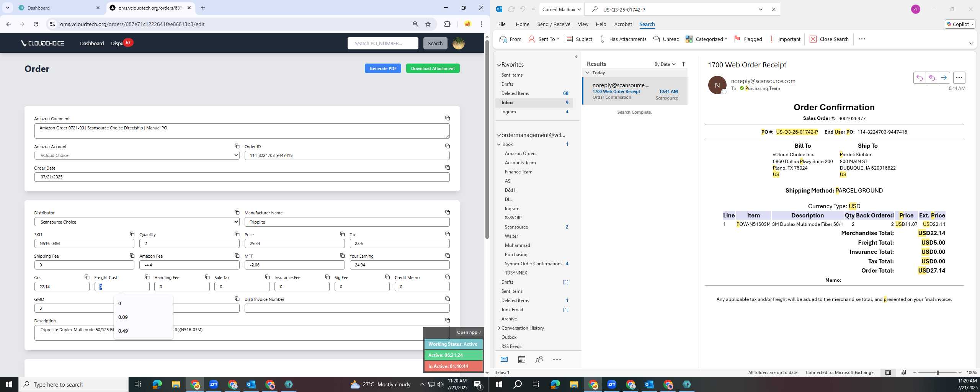Switch to Outlook People view
Screen dimensions: 980x392
[x=539, y=359]
